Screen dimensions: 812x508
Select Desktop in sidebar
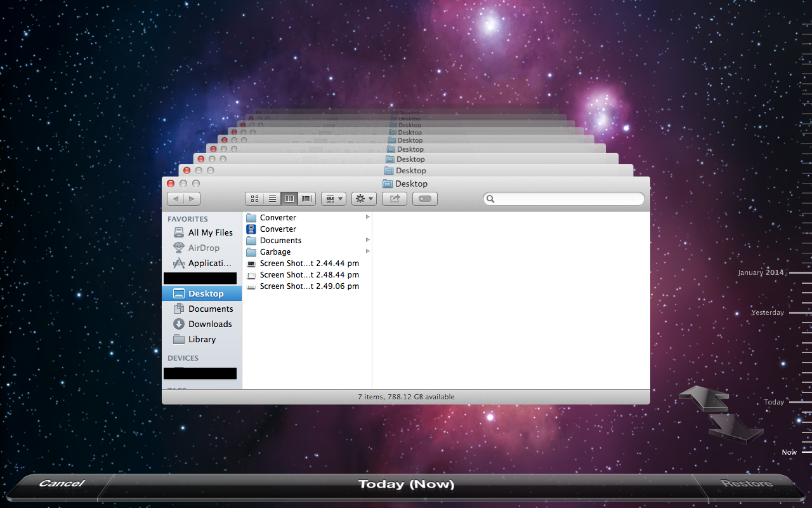pos(202,293)
